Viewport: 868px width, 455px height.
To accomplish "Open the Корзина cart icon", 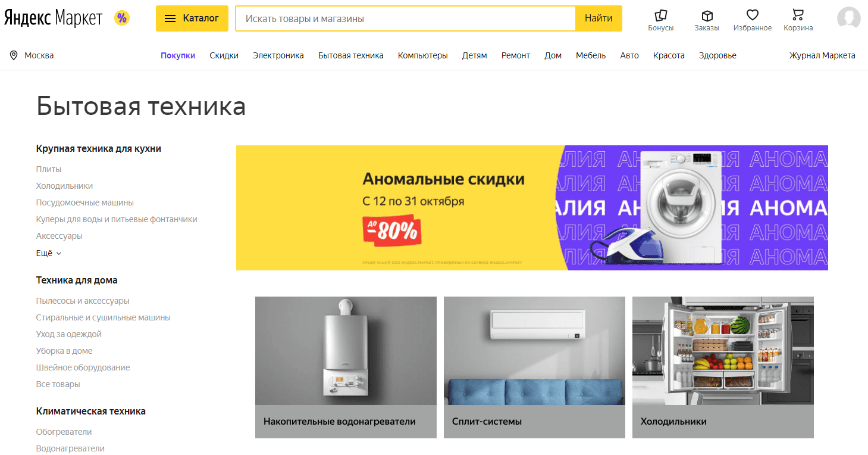I will click(798, 15).
